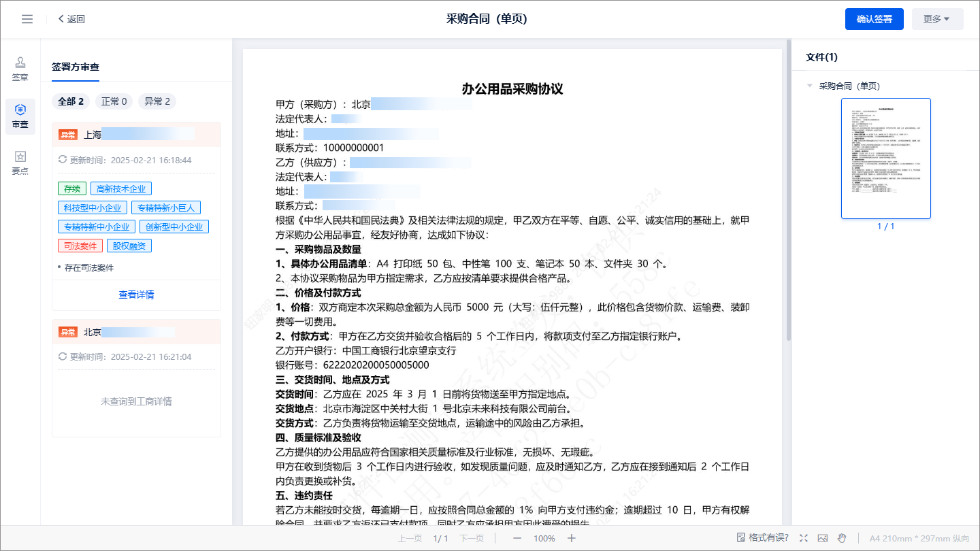Screen dimensions: 980x551
Task: Filter by 异常 2
Action: [157, 101]
